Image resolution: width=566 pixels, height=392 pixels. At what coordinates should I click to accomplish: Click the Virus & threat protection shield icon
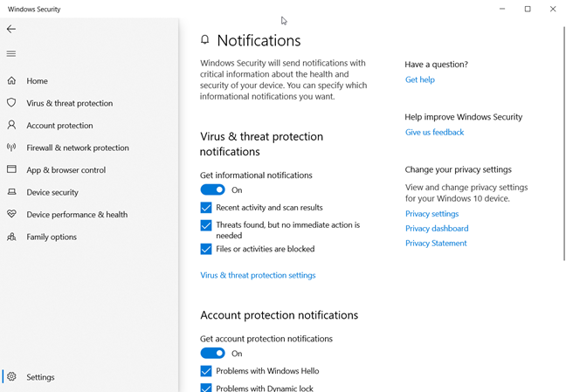point(11,103)
